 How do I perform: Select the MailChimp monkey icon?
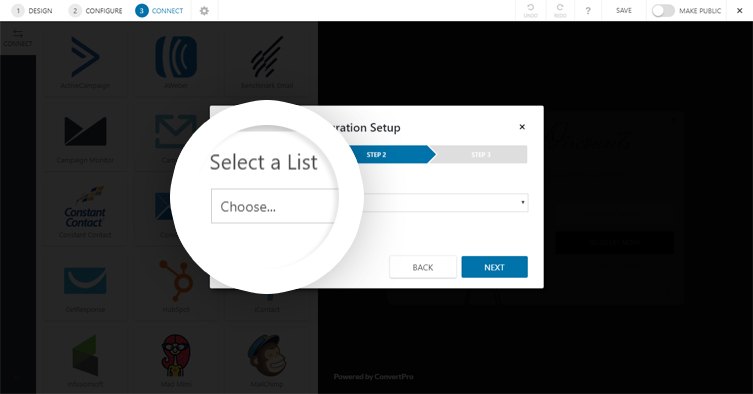267,356
